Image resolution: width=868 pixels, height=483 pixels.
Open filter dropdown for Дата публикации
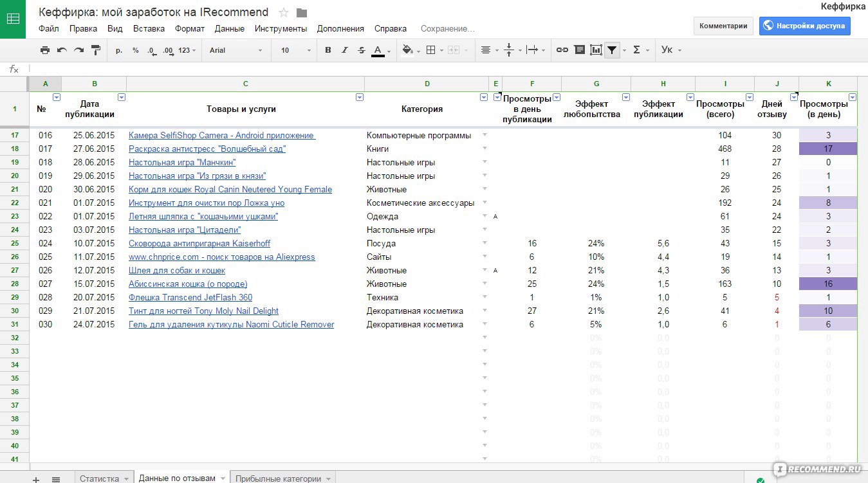pyautogui.click(x=122, y=97)
